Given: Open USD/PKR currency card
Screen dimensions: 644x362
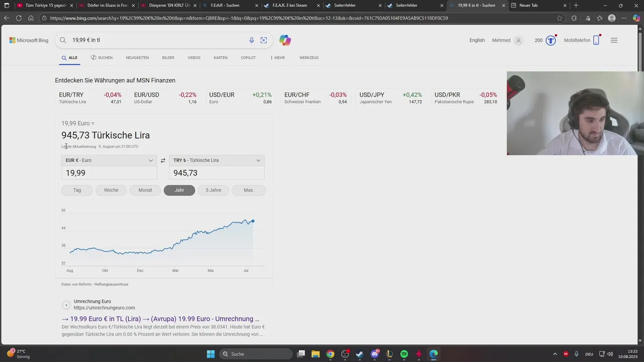Looking at the screenshot, I should pyautogui.click(x=466, y=98).
